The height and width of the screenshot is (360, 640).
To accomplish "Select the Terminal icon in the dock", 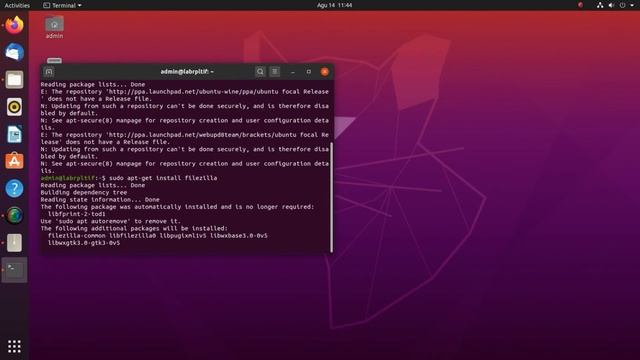I will 14,270.
